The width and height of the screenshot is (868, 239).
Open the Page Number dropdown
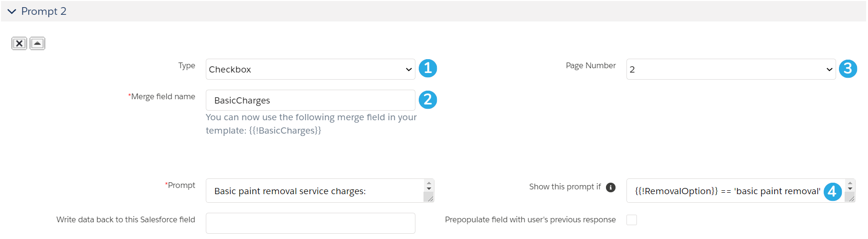click(731, 69)
